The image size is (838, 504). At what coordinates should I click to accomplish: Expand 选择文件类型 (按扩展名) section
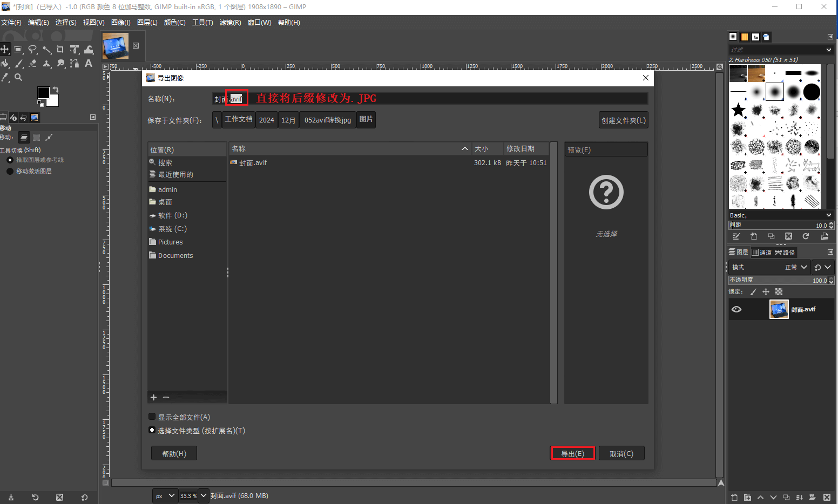coord(152,430)
